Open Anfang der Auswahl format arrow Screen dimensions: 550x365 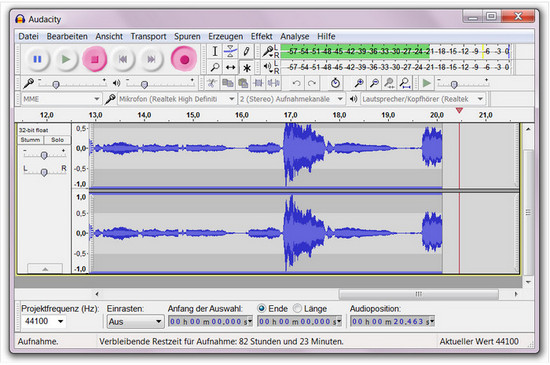pyautogui.click(x=250, y=321)
